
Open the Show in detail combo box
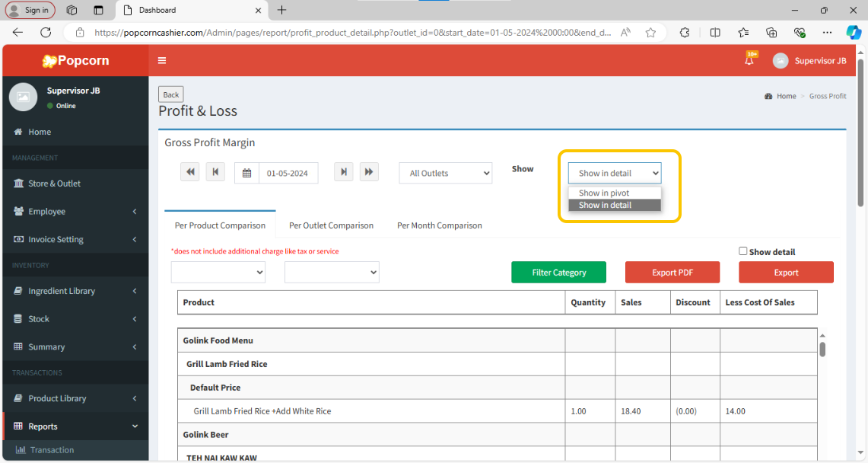tap(615, 173)
